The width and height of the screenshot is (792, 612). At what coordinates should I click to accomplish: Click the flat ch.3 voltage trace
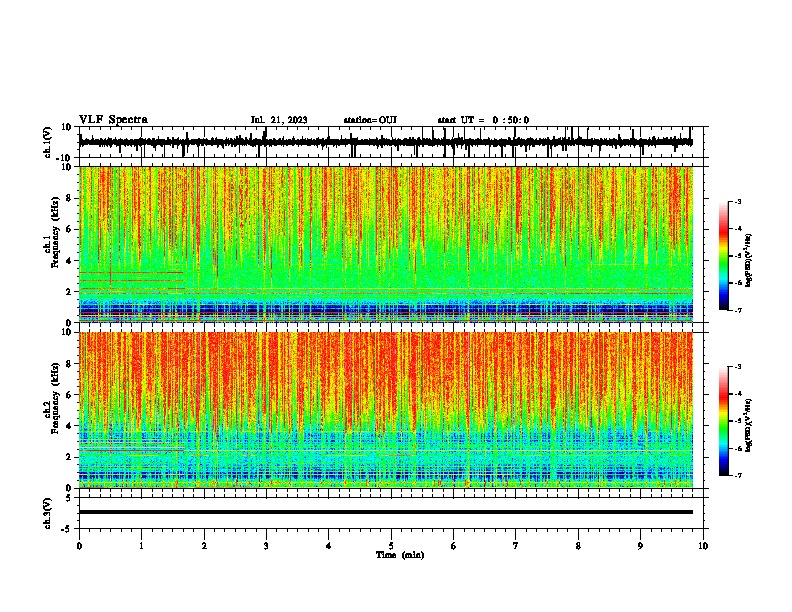(x=385, y=512)
